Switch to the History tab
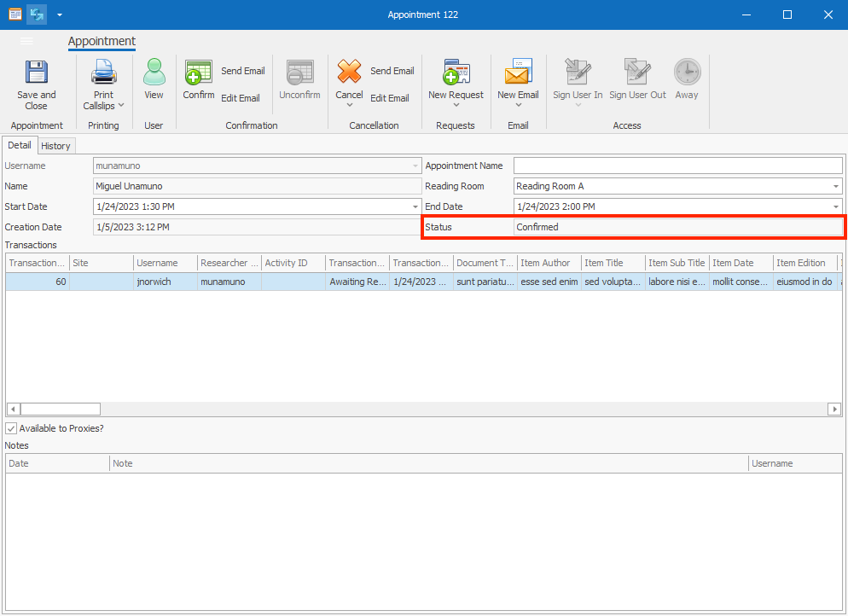 (55, 145)
